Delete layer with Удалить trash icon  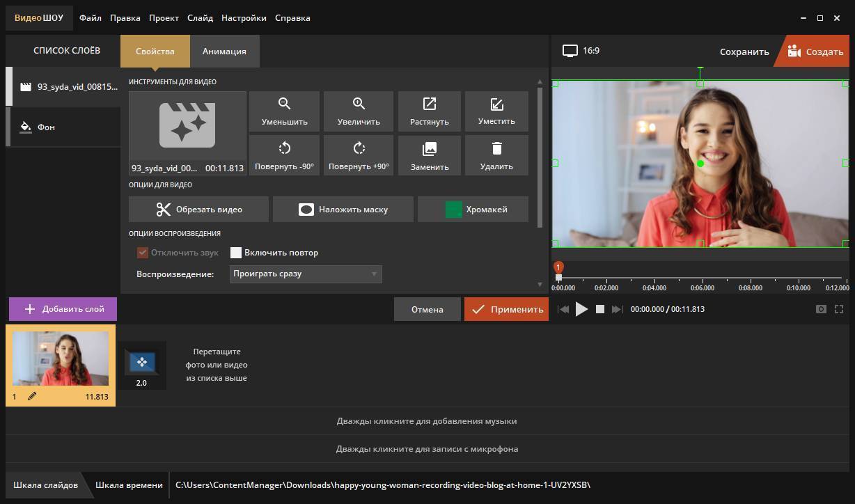tap(496, 148)
